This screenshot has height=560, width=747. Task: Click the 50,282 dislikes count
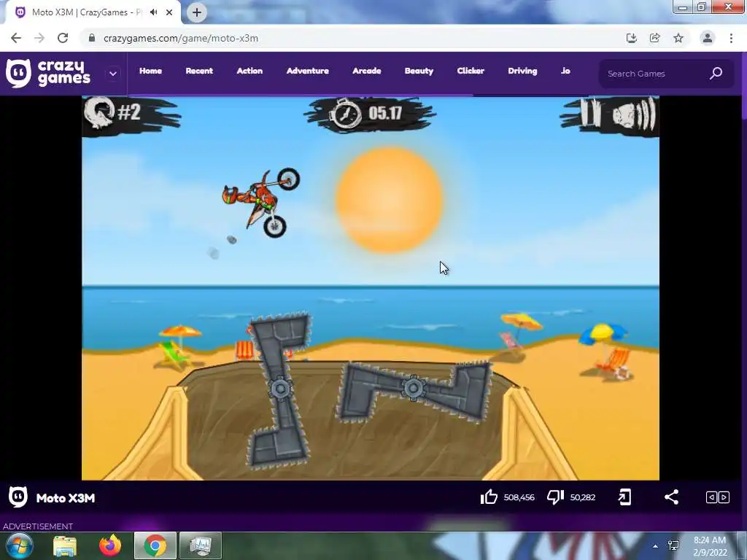tap(583, 497)
